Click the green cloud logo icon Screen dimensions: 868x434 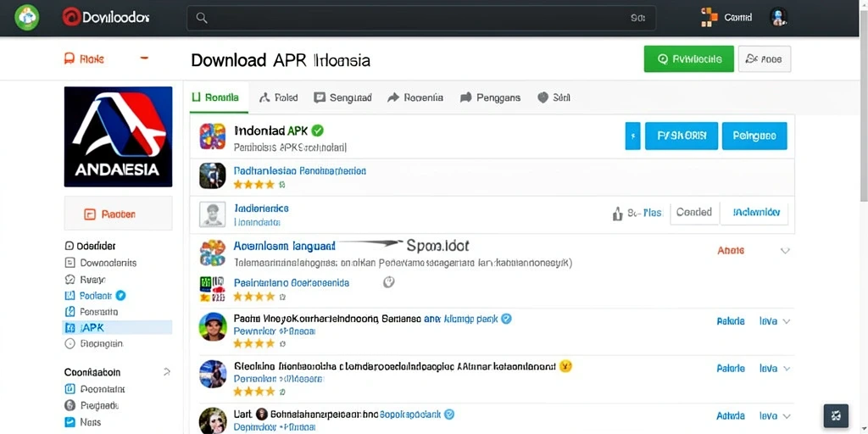pos(26,17)
